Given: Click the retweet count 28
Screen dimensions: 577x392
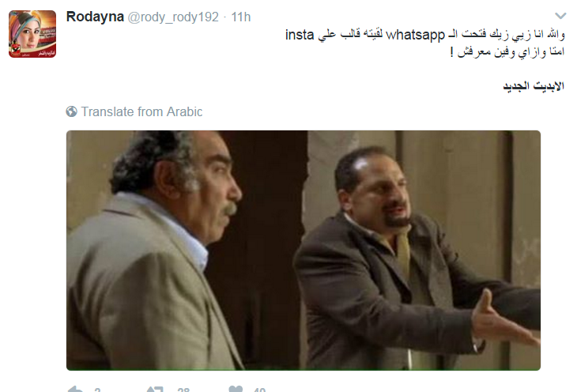Looking at the screenshot, I should (x=183, y=390).
